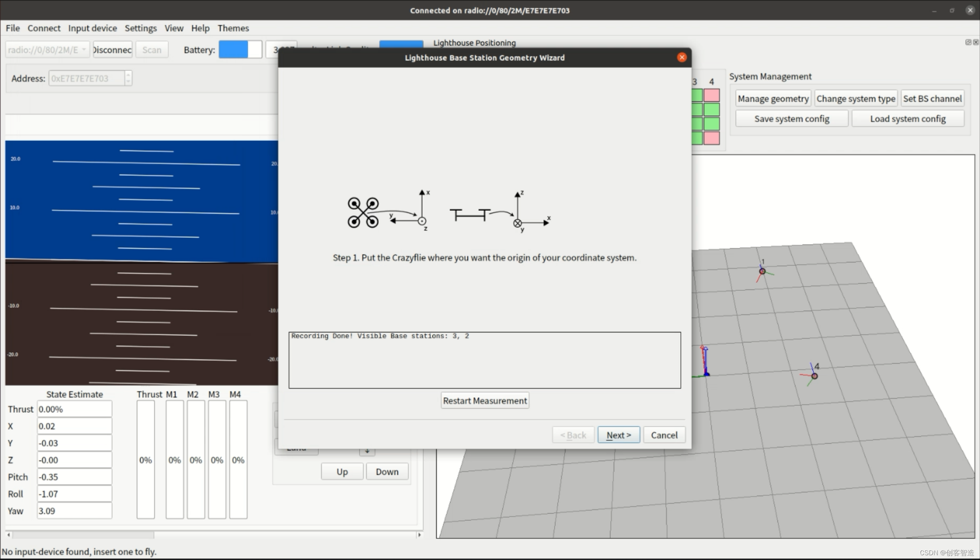Decrement the Address spinner down arrow

pyautogui.click(x=128, y=82)
